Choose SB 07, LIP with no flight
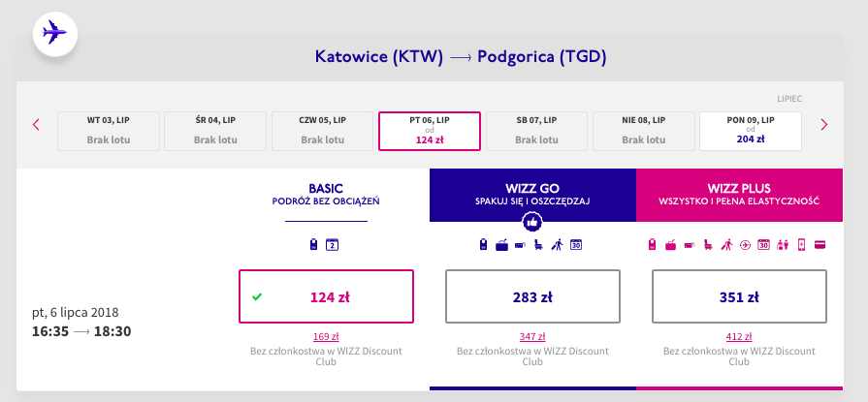The width and height of the screenshot is (868, 402). coord(536,131)
